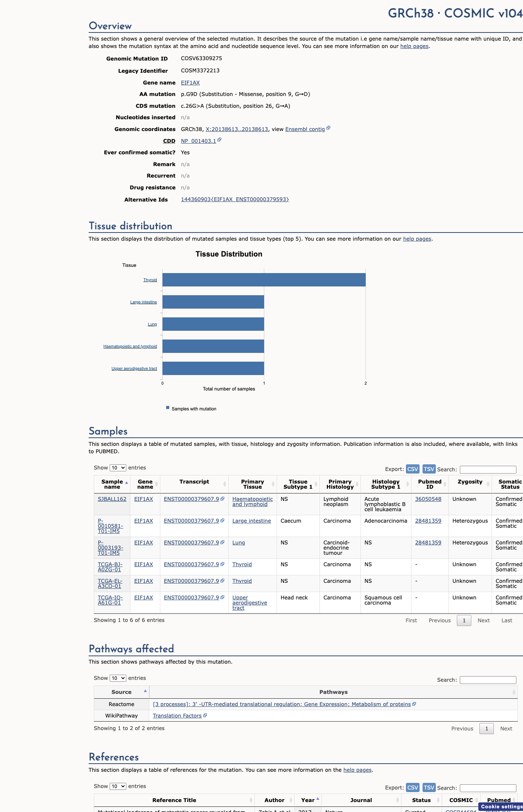Screen dimensions: 523x812
Task: Open Upper aerodigestive tract link in Samples table
Action: [x=250, y=603]
